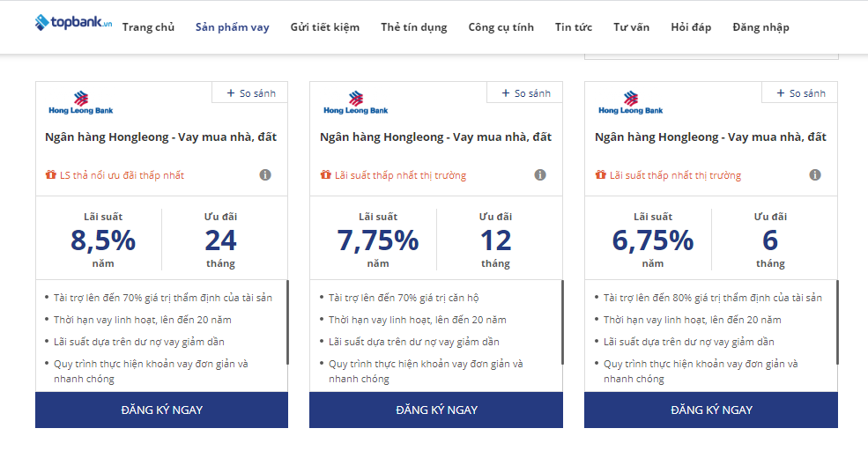Open the "Gửi tiết kiệm" menu
The image size is (868, 458).
[x=325, y=27]
